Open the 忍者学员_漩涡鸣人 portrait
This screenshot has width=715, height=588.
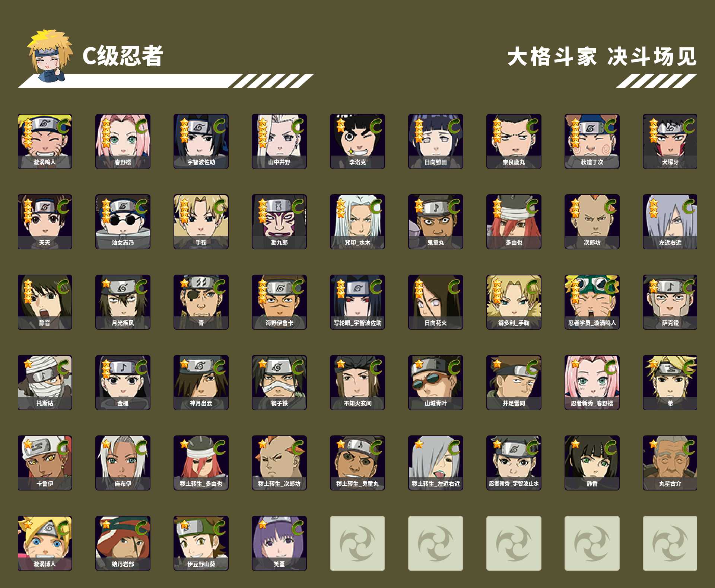click(x=592, y=302)
